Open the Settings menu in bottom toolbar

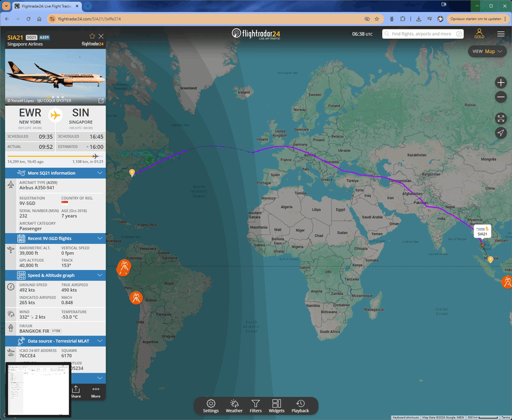pyautogui.click(x=211, y=406)
